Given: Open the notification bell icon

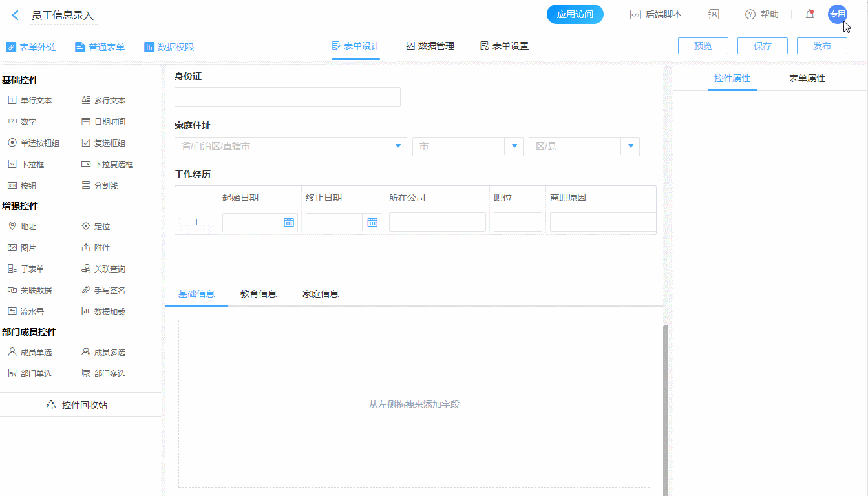Looking at the screenshot, I should tap(809, 14).
